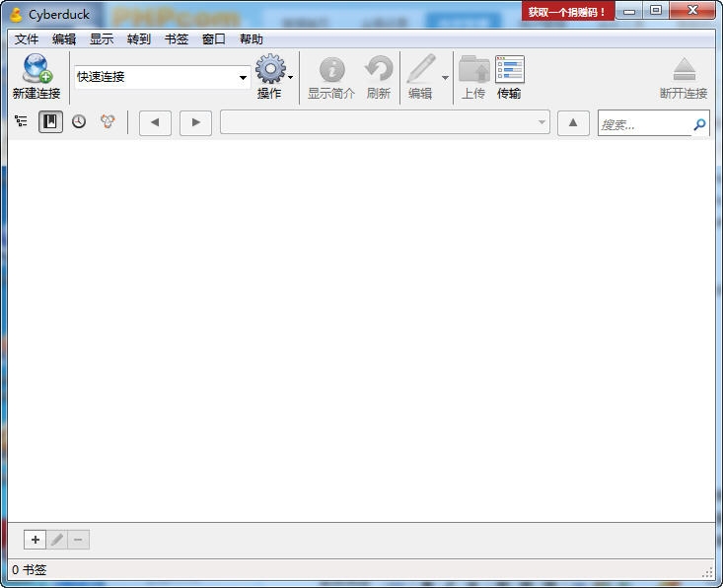Open the 操作 (Action) gear menu
This screenshot has width=723, height=588.
tap(269, 70)
